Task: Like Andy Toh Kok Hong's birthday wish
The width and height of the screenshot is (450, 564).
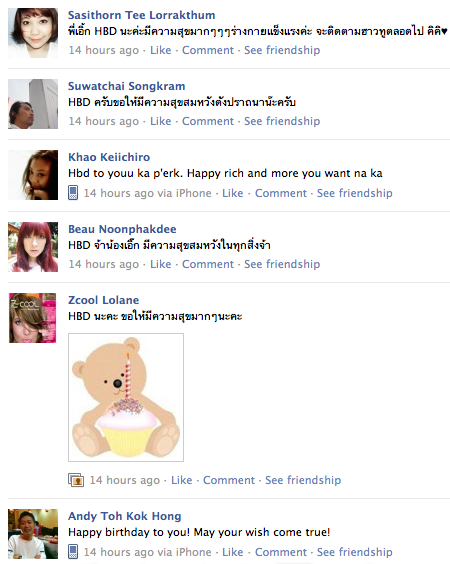Action: click(x=232, y=552)
